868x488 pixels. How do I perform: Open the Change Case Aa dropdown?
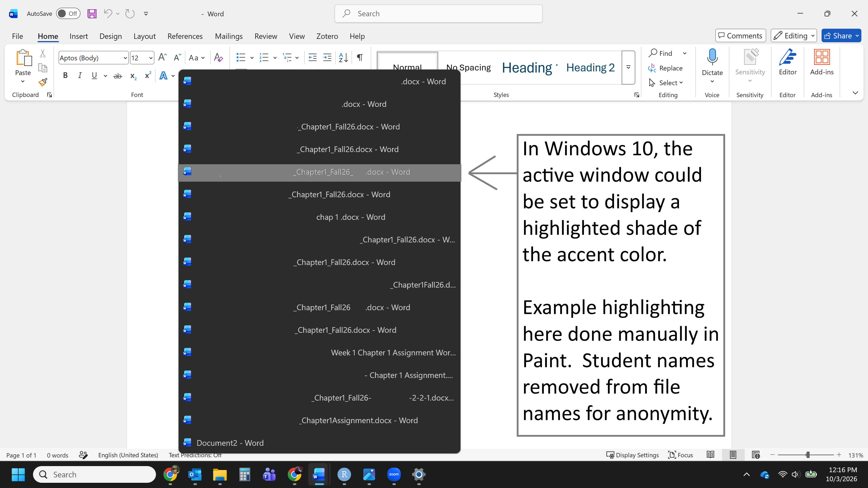[x=197, y=58]
